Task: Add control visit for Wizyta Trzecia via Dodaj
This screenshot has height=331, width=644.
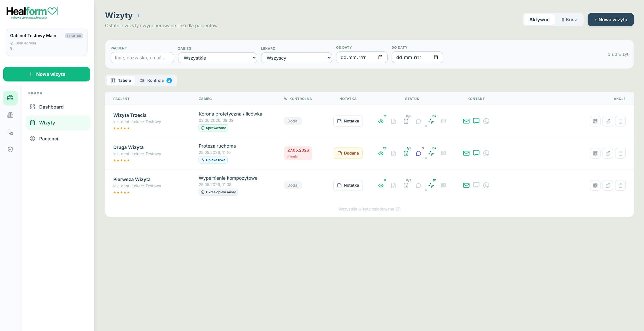Action: click(x=293, y=121)
